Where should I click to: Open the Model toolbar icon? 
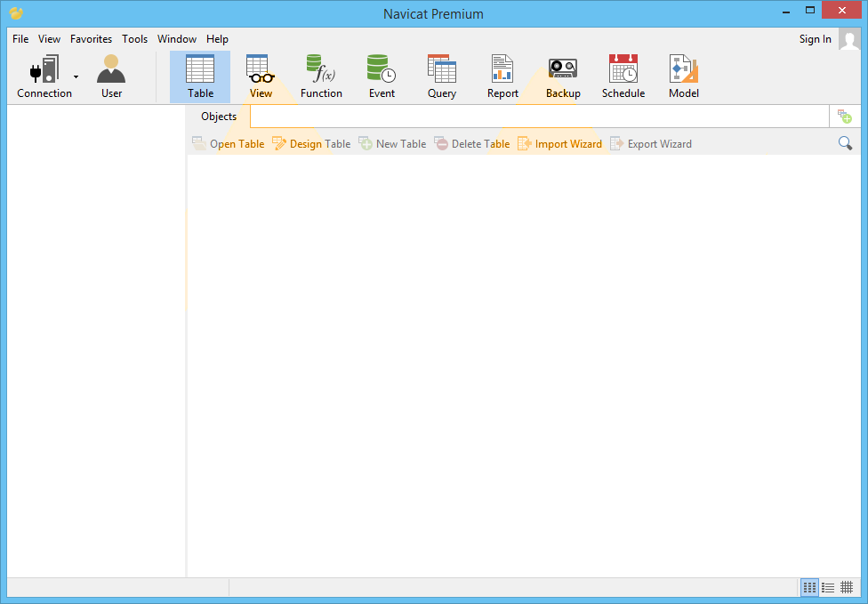coord(684,77)
